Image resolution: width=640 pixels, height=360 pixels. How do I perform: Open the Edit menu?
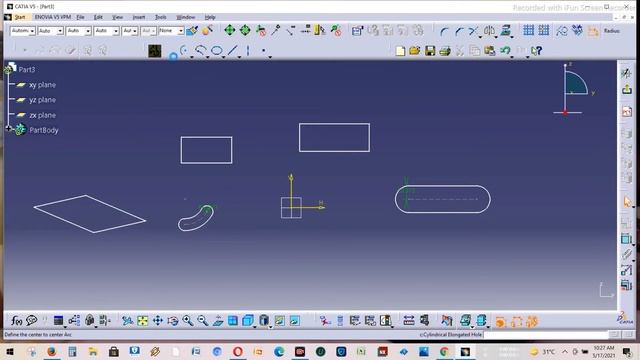[98, 17]
